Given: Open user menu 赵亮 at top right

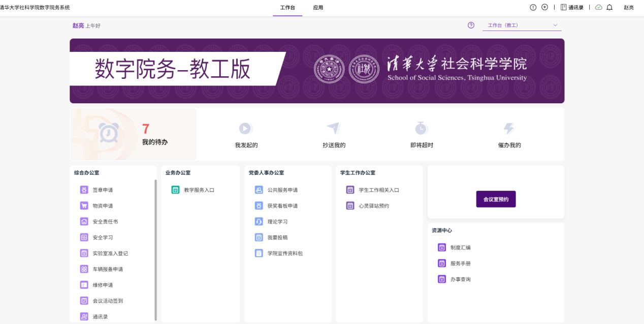Looking at the screenshot, I should [629, 8].
